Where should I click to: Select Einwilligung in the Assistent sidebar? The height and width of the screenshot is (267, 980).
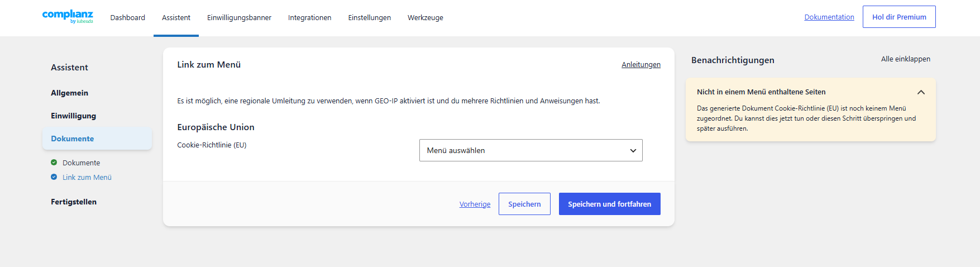coord(73,116)
